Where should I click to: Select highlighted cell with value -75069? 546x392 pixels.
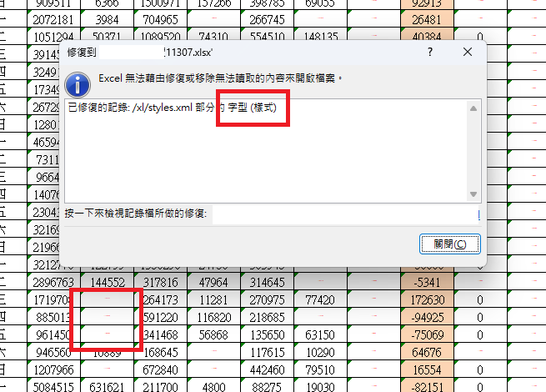pos(427,334)
